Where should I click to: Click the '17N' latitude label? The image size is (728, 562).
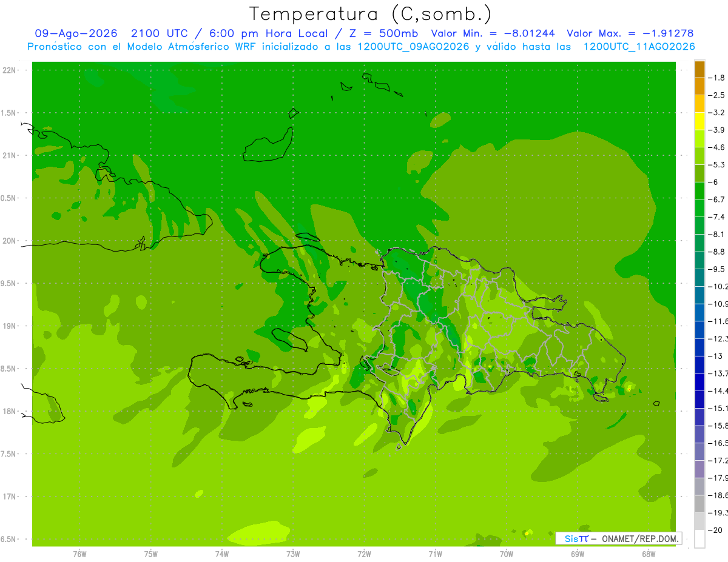point(10,497)
